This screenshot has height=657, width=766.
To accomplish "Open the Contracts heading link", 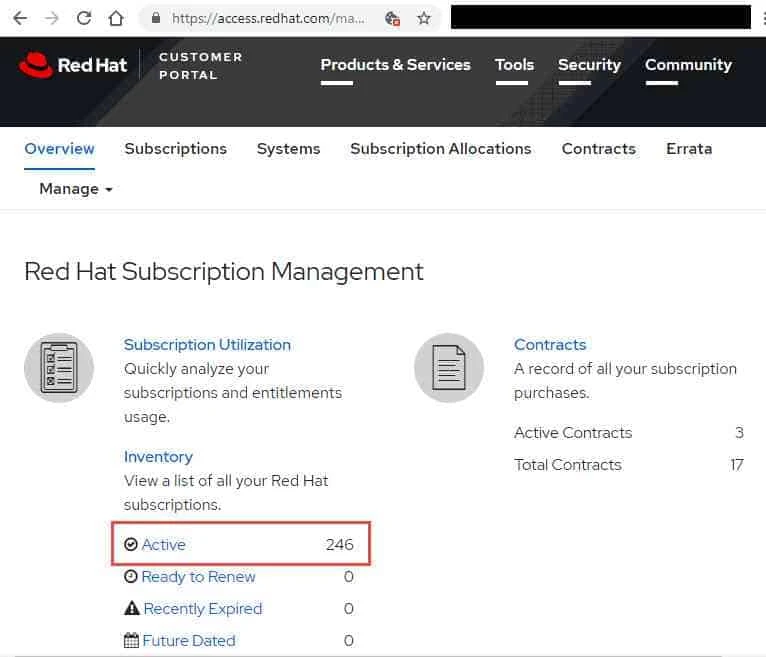I will click(x=550, y=345).
